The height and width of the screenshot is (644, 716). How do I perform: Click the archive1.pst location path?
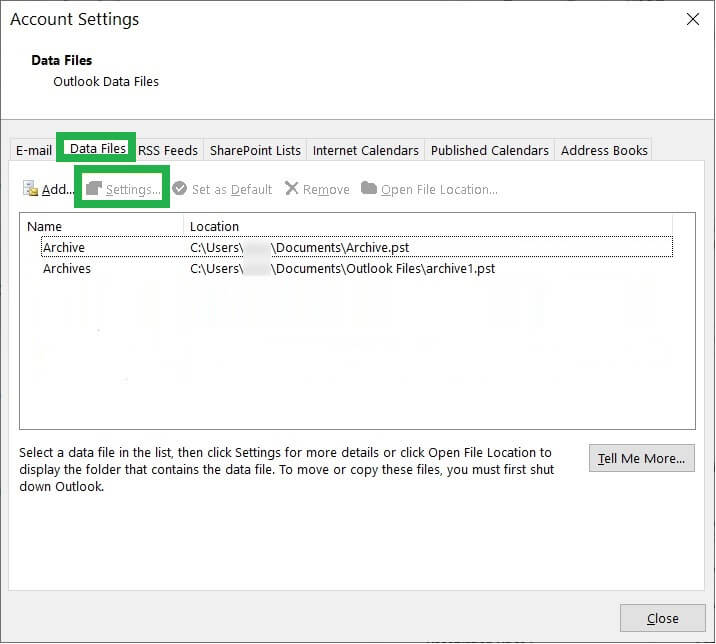342,269
